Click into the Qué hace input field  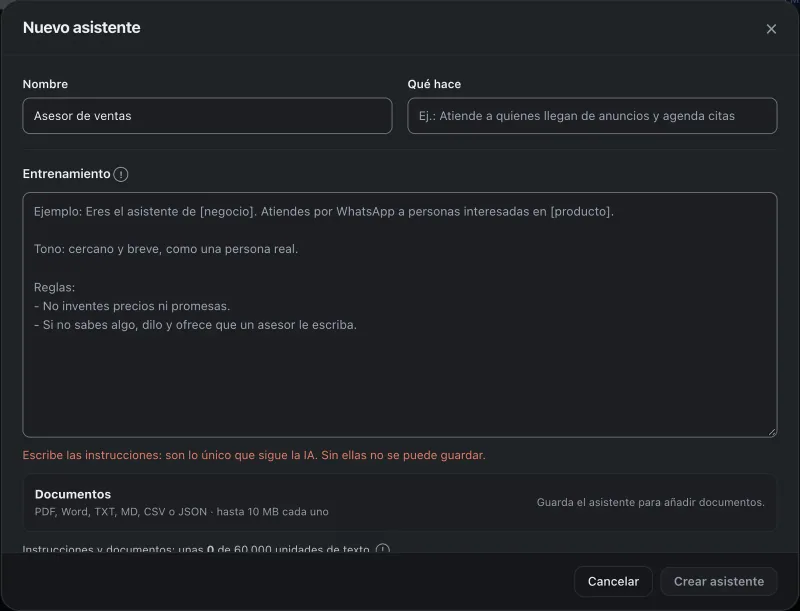click(592, 116)
